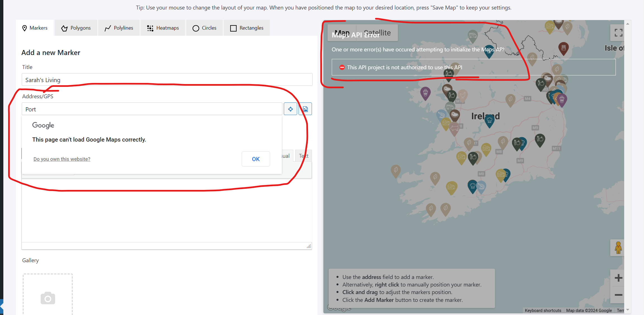This screenshot has height=315, width=644.
Task: Select the teal chef-hat marker over the Ireland label
Action: click(489, 121)
